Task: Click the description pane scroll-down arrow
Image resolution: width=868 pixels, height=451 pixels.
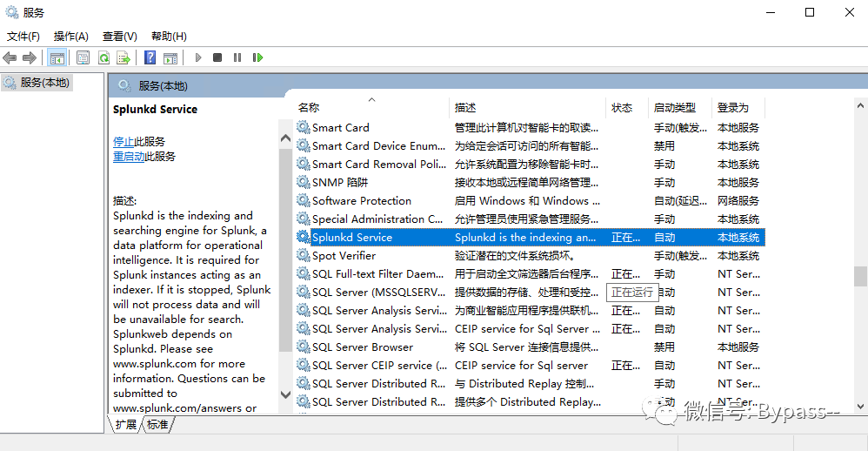Action: 285,395
